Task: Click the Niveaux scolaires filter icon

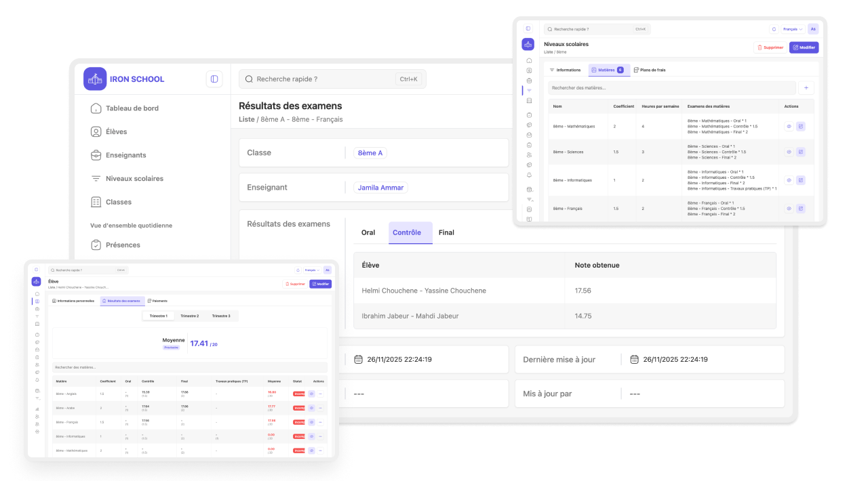Action: click(x=96, y=179)
